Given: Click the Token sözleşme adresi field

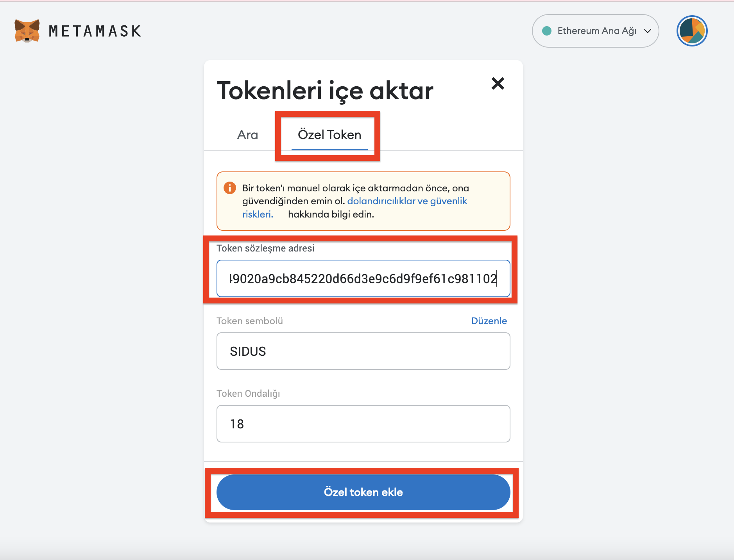Looking at the screenshot, I should [363, 278].
